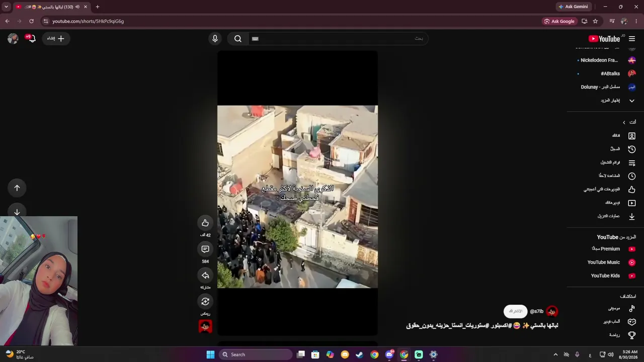Click the youtube.com URL in address bar

(88, 21)
